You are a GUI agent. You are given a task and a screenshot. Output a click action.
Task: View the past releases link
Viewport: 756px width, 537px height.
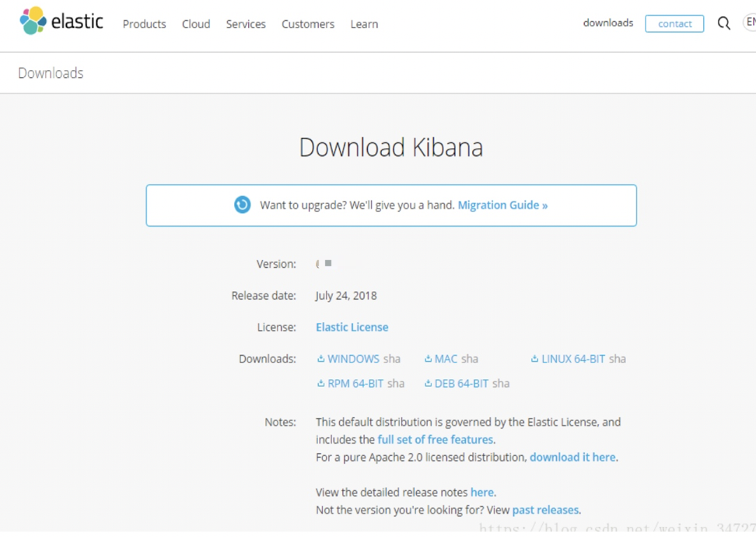pyautogui.click(x=545, y=510)
